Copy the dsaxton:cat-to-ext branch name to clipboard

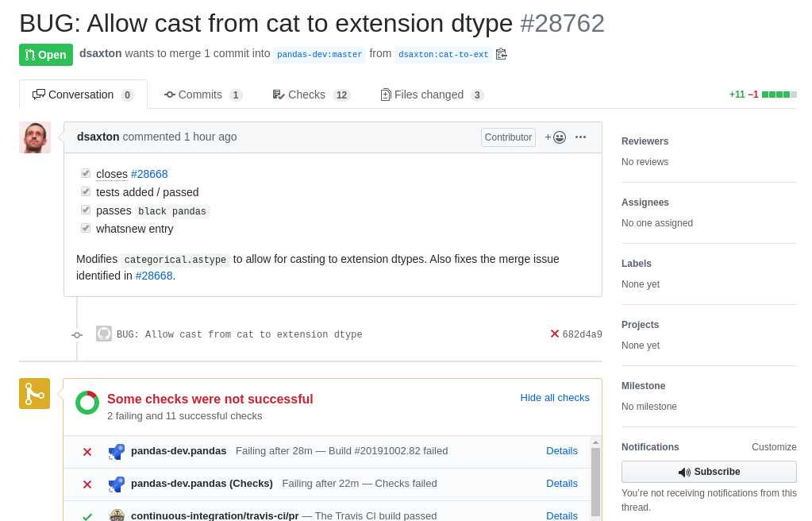click(500, 53)
